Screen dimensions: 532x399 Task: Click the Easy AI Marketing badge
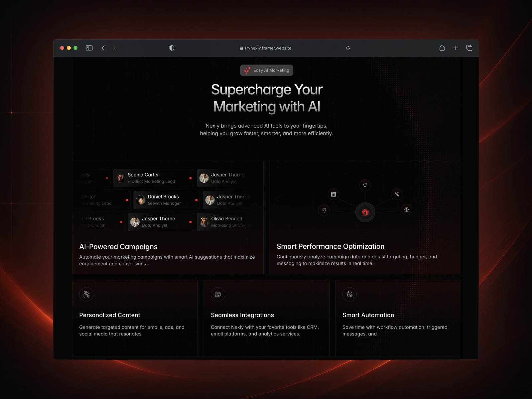pyautogui.click(x=267, y=70)
